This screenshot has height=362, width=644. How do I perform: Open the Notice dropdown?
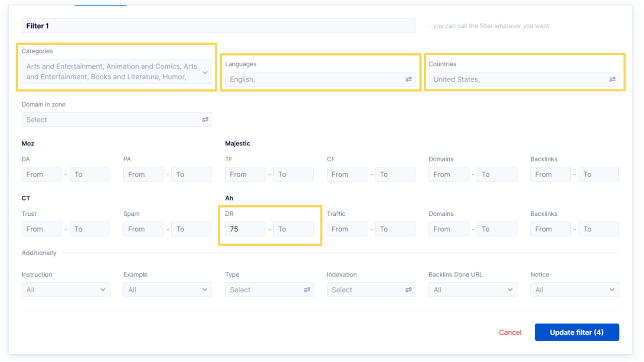click(x=575, y=290)
